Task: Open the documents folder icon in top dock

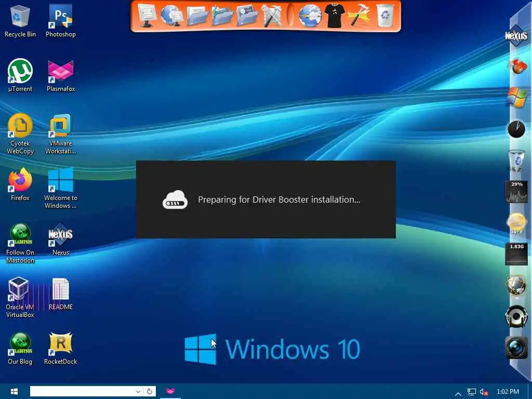Action: point(197,16)
